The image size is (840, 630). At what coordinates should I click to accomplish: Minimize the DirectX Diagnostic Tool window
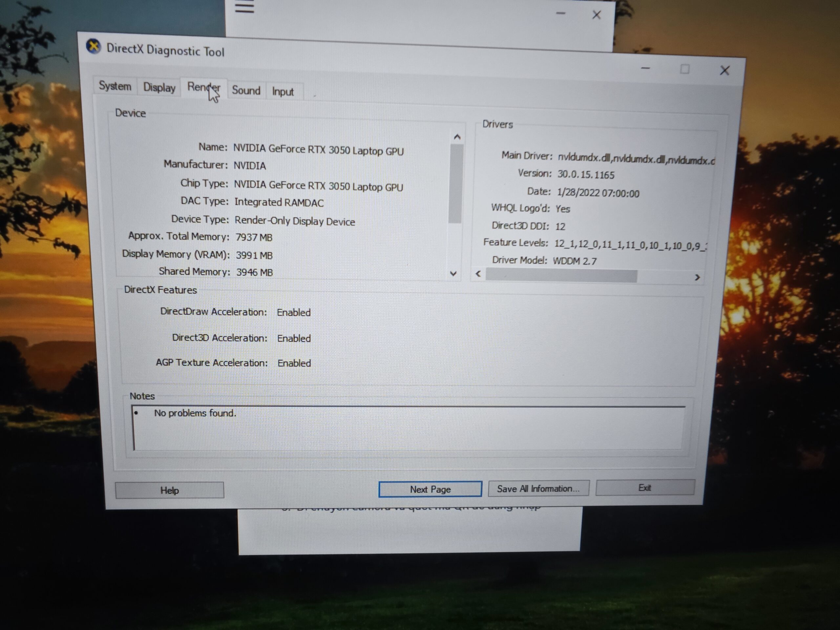pos(645,68)
